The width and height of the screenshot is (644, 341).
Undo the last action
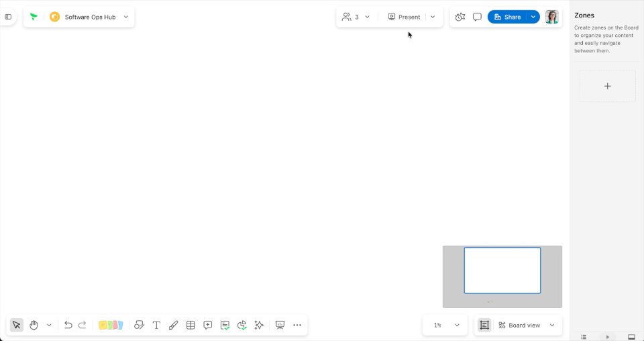[x=68, y=325]
